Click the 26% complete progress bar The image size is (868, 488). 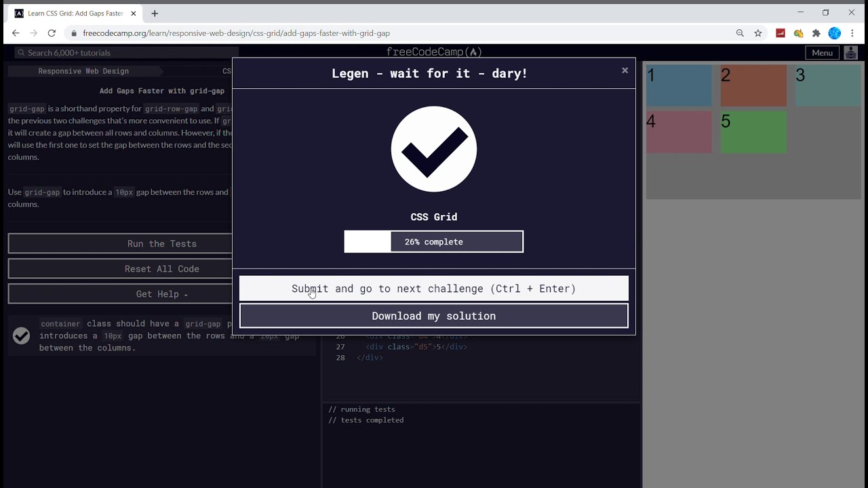coord(434,242)
